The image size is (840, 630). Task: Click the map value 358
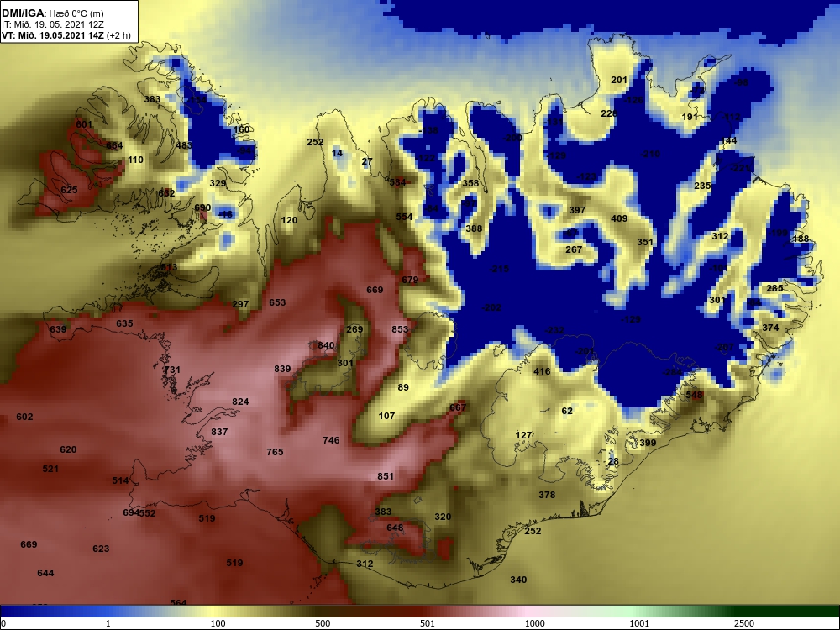[x=470, y=183]
